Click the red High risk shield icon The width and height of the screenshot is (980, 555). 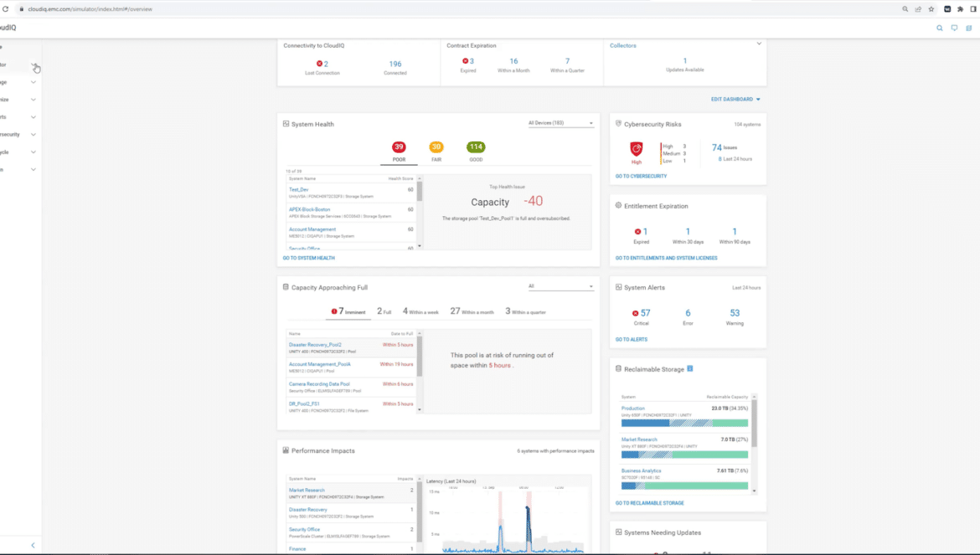coord(637,149)
